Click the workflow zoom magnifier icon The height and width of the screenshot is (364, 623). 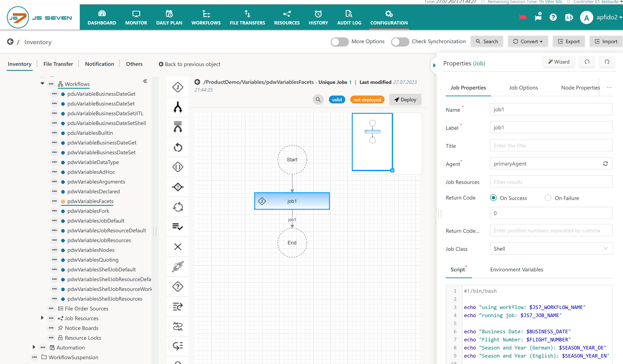pyautogui.click(x=318, y=100)
